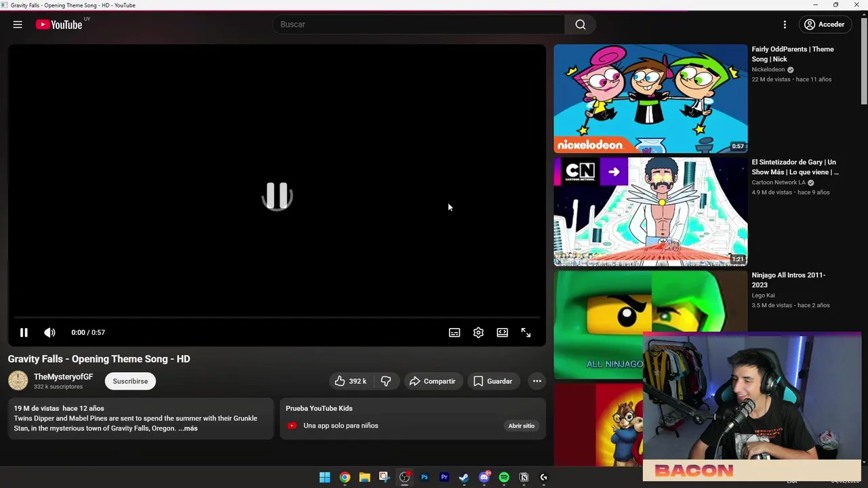The width and height of the screenshot is (868, 488).
Task: Open TheMysteryofGF channel name link
Action: point(63,377)
